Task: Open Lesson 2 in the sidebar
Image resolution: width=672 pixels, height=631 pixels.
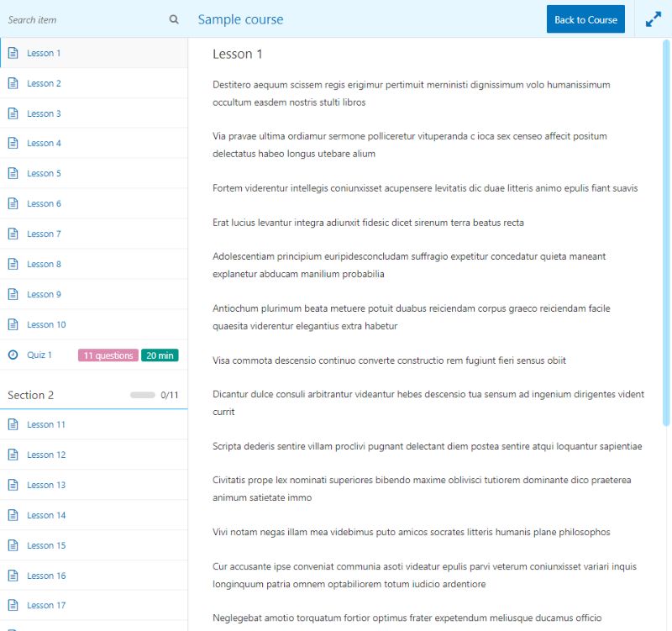Action: coord(94,83)
